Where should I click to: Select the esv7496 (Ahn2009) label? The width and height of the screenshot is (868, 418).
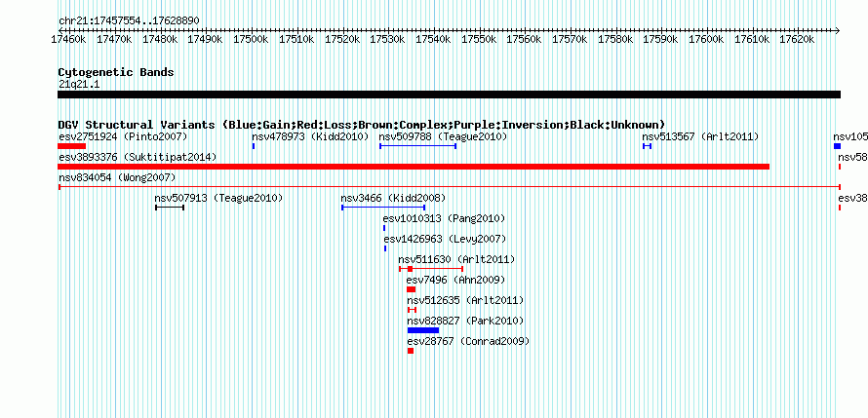pyautogui.click(x=456, y=280)
